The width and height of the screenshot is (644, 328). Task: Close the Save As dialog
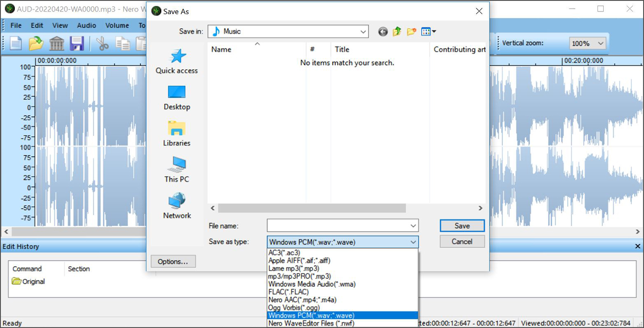[x=479, y=11]
